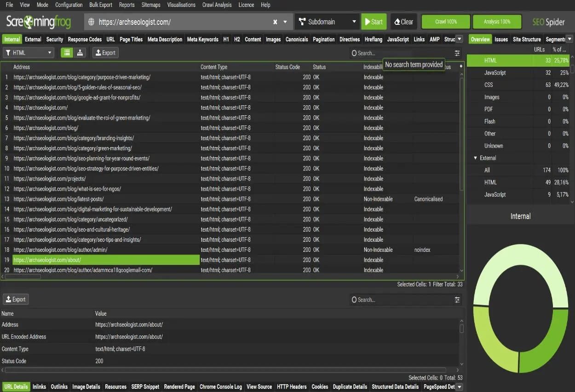The image size is (575, 392).
Task: Click the upper Search field
Action: click(x=400, y=53)
